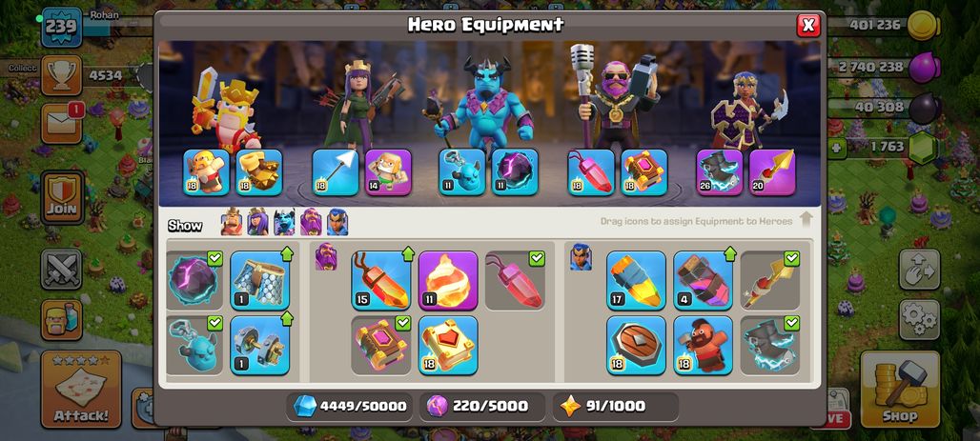Close the Hero Equipment window

pyautogui.click(x=808, y=25)
